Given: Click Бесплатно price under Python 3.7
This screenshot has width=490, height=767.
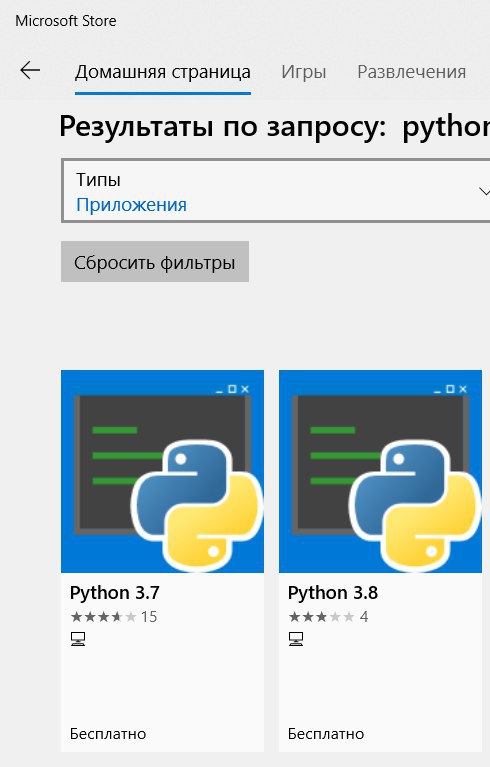Looking at the screenshot, I should 108,734.
